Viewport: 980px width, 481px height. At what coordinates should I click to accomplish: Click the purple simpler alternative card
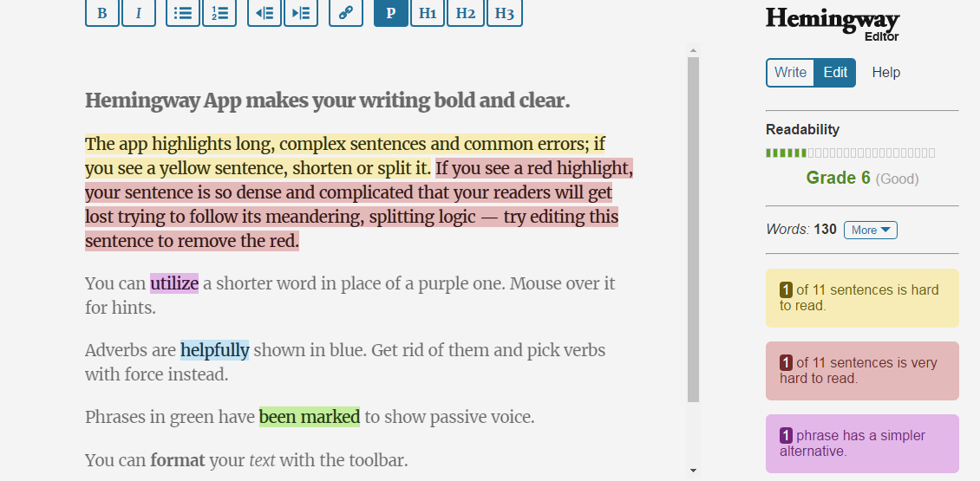tap(862, 444)
